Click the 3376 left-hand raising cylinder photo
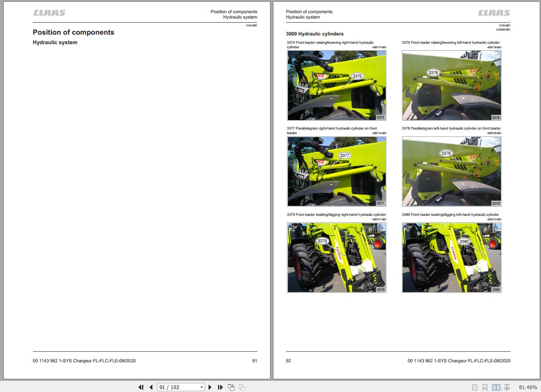The width and height of the screenshot is (541, 392). click(451, 85)
